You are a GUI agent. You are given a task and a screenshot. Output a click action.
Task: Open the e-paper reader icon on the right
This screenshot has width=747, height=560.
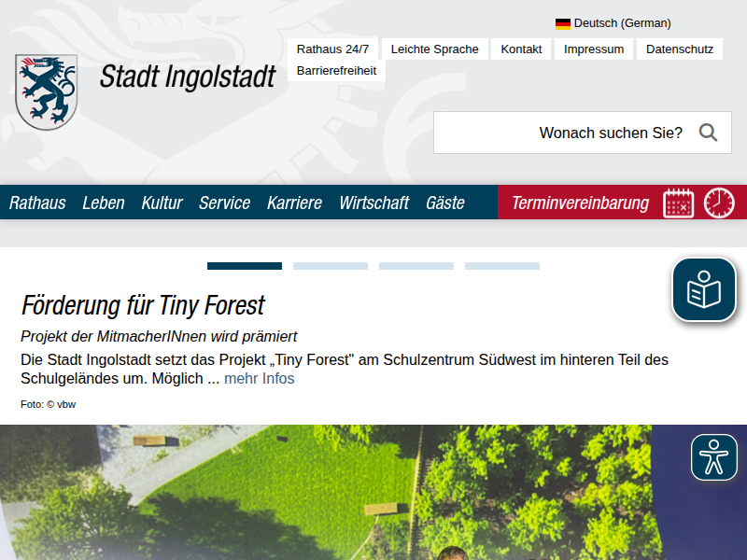pos(703,289)
